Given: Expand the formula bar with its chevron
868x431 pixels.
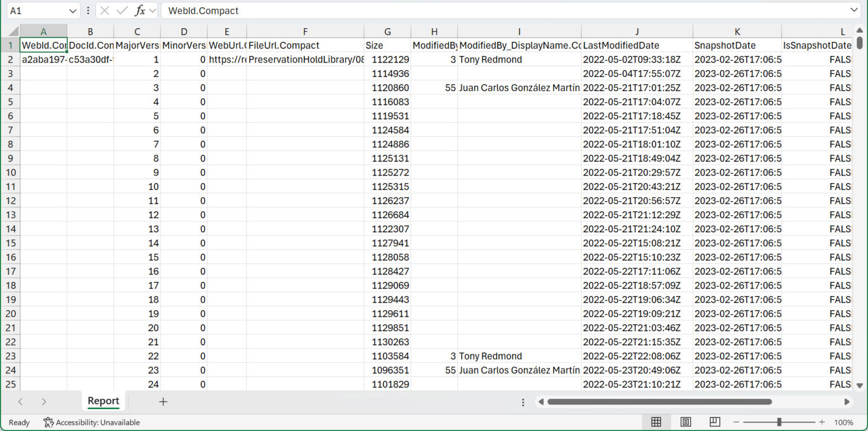Looking at the screenshot, I should [855, 11].
